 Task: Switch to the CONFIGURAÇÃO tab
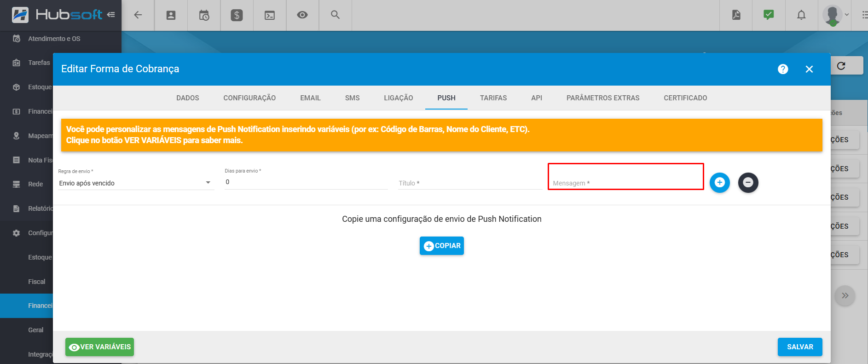pos(249,98)
